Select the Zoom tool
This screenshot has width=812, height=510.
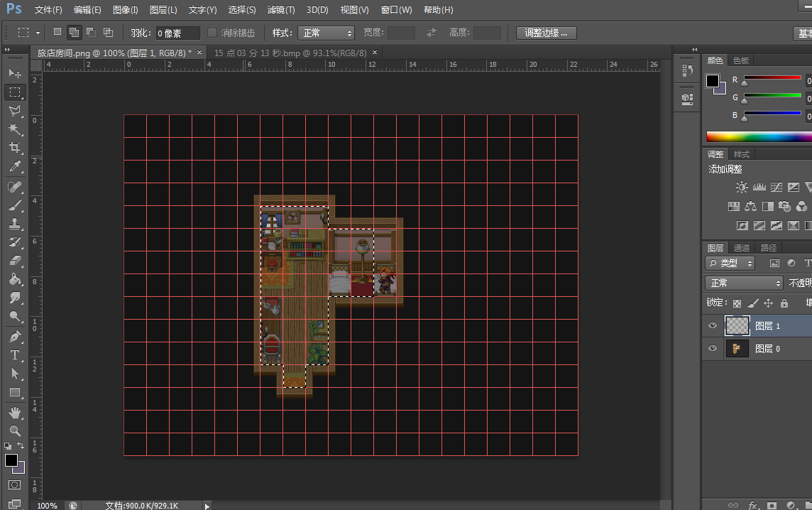[x=15, y=430]
